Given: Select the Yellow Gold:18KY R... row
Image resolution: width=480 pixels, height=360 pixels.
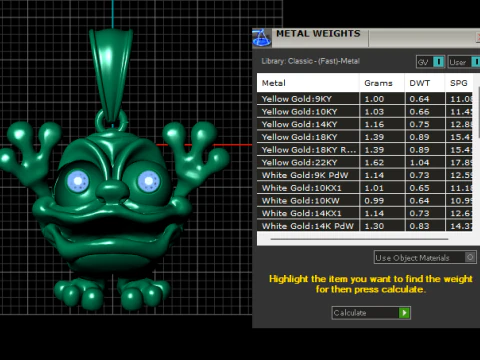Looking at the screenshot, I should (365, 149).
